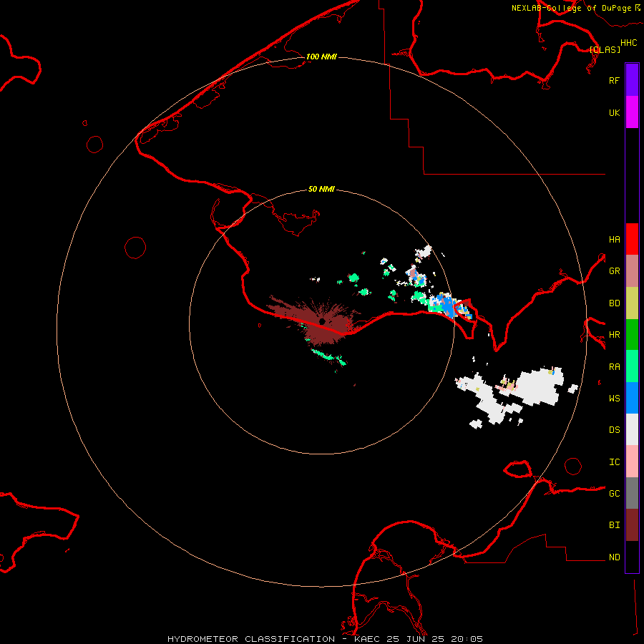Image resolution: width=644 pixels, height=644 pixels.
Task: Click the HR legend label
Action: [614, 335]
